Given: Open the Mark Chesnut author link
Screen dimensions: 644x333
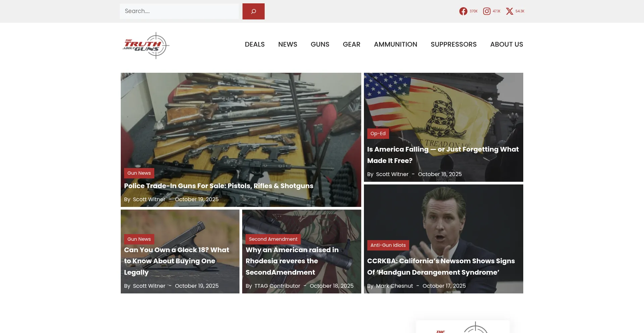Looking at the screenshot, I should coord(394,286).
